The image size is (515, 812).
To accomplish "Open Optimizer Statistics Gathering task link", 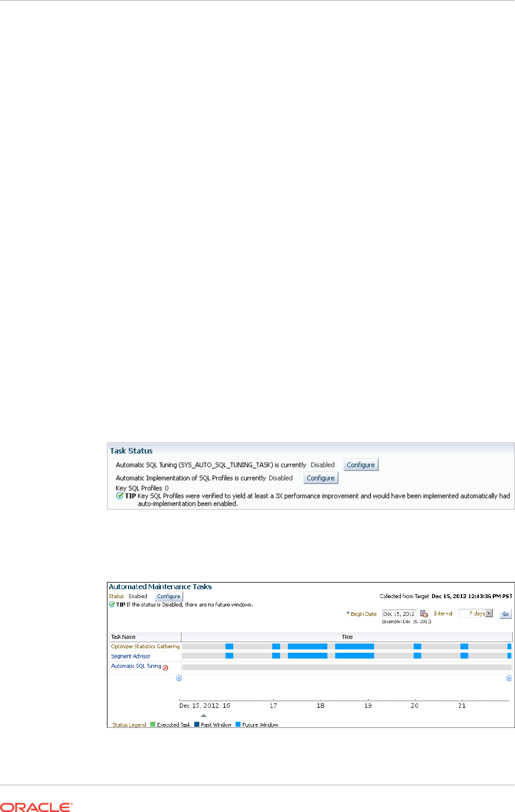I will 145,647.
